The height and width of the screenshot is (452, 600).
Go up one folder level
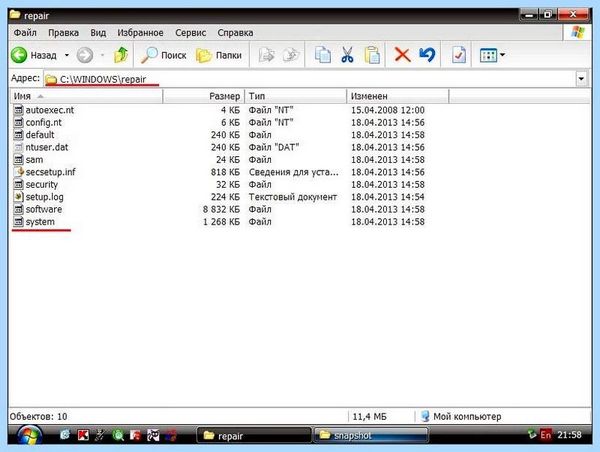click(x=121, y=55)
